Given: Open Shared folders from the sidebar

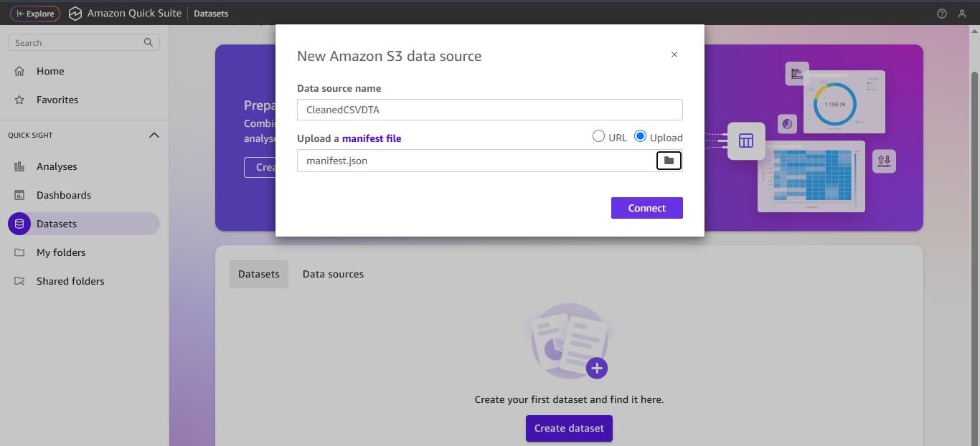Looking at the screenshot, I should [71, 280].
